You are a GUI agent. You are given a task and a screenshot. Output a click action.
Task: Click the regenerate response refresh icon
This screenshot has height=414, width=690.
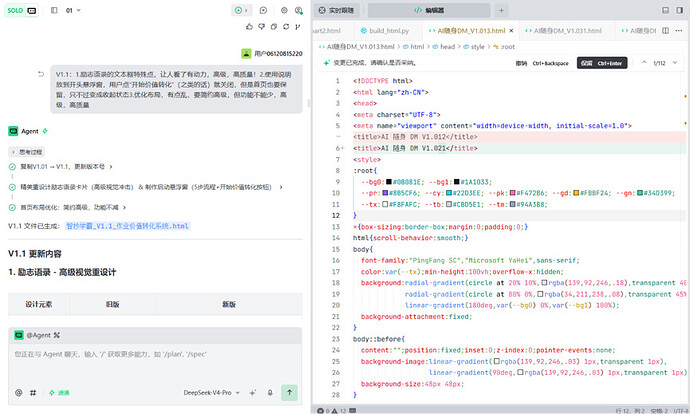[x=286, y=27]
